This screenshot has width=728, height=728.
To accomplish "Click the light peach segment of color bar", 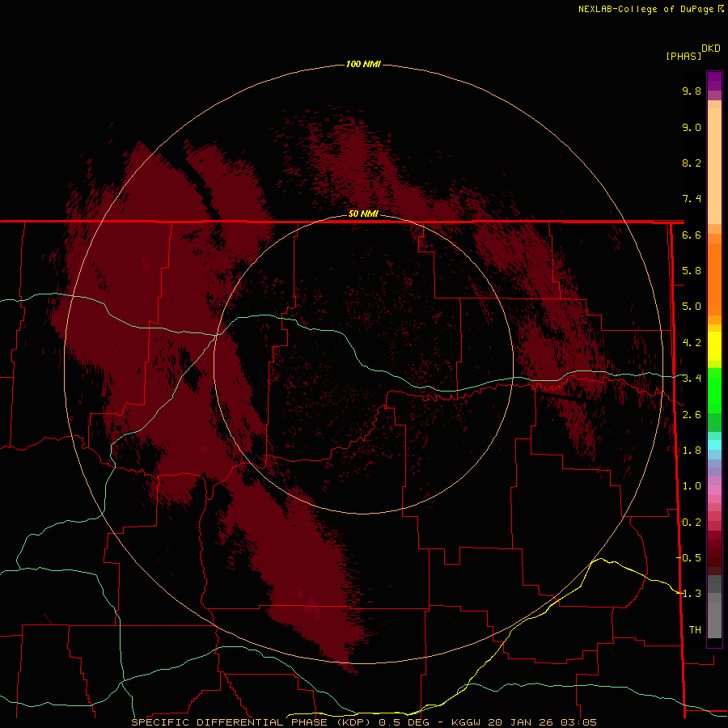I will point(714,166).
